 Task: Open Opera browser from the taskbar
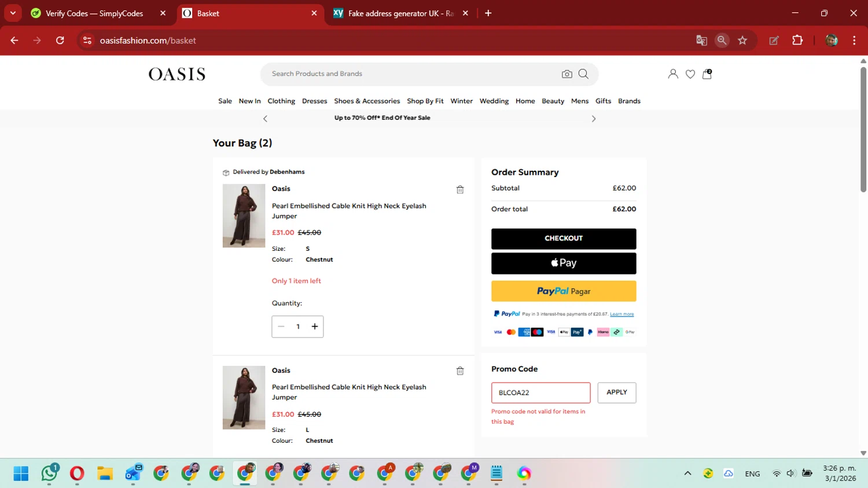coord(77,474)
